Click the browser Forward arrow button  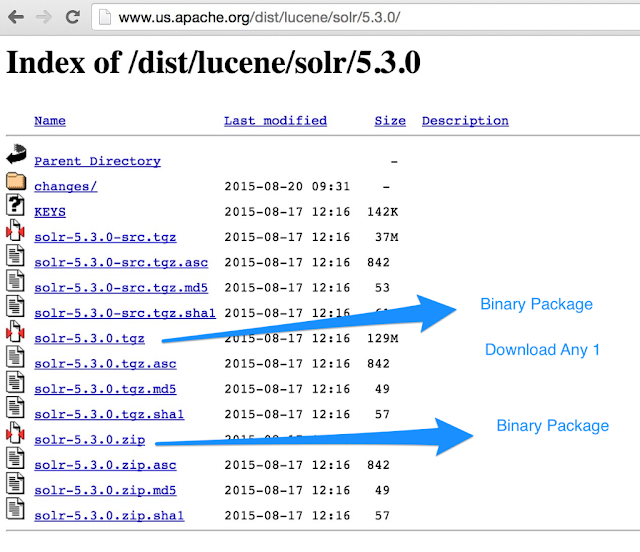pos(44,17)
